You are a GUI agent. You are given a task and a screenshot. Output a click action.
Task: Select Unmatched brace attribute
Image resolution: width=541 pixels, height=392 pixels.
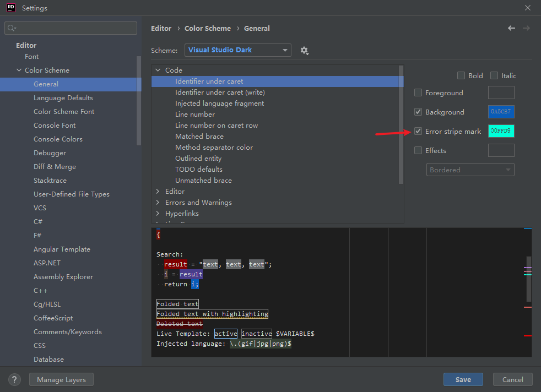coord(203,181)
